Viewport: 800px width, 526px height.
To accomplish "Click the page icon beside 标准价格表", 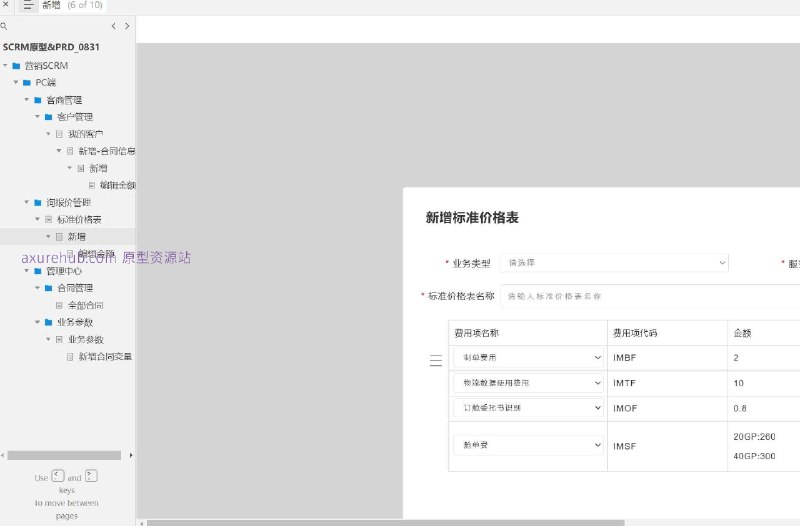I will (x=48, y=219).
